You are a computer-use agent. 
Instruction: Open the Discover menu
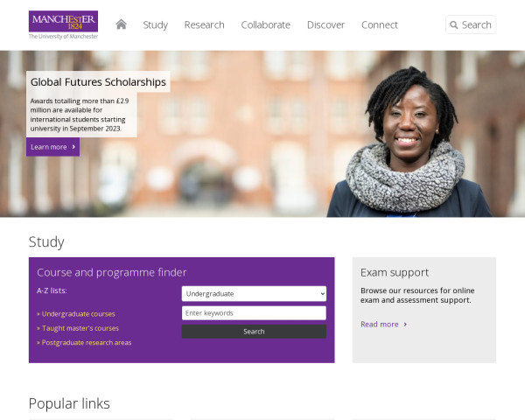(x=325, y=24)
